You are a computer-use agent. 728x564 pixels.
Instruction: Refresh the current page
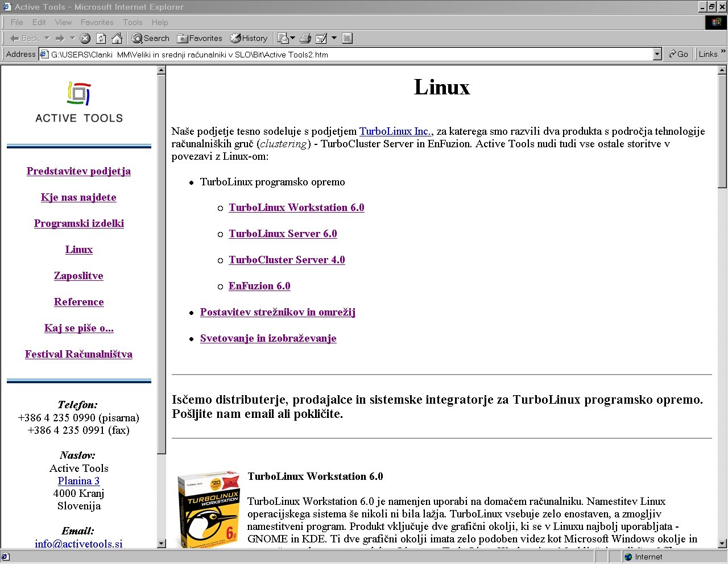point(101,38)
